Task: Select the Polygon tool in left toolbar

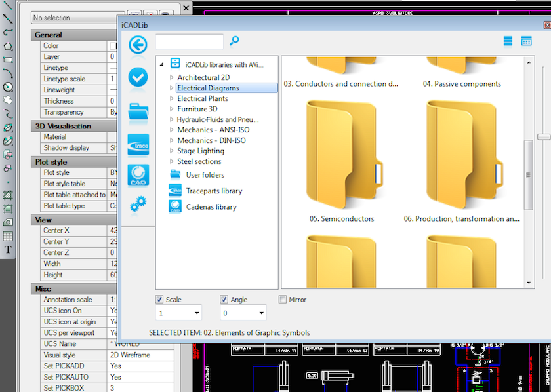Action: pyautogui.click(x=8, y=46)
